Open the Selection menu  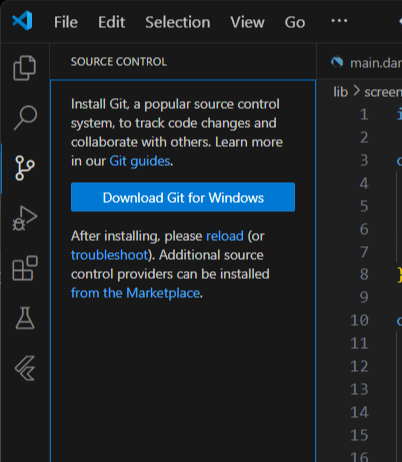pos(178,22)
